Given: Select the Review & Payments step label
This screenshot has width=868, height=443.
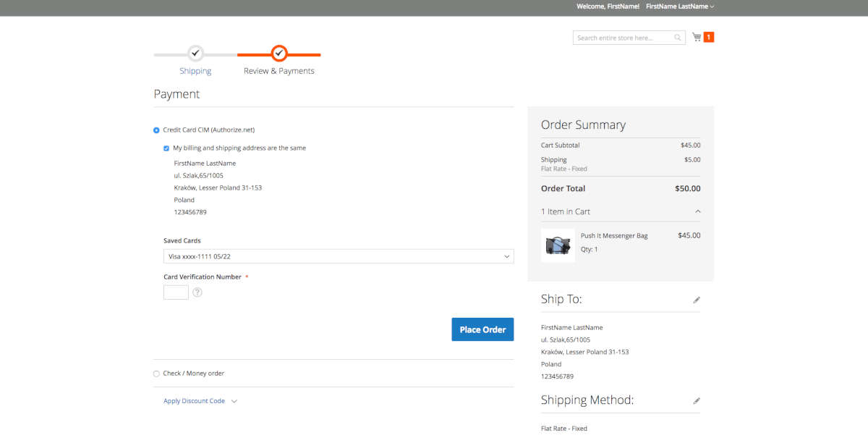Looking at the screenshot, I should tap(279, 71).
